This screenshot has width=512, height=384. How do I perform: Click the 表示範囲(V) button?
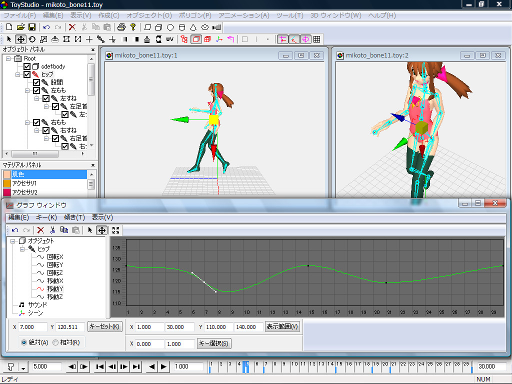(x=282, y=326)
